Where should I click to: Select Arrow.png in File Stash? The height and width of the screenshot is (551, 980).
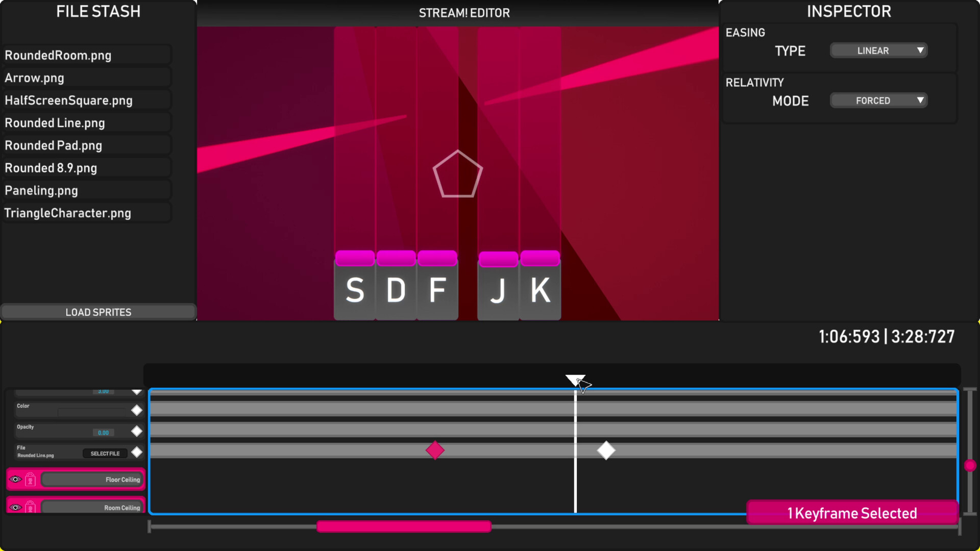click(x=86, y=78)
